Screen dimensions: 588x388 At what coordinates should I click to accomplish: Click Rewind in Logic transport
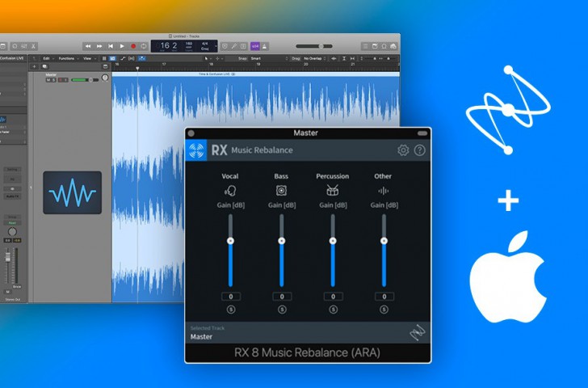coord(88,46)
